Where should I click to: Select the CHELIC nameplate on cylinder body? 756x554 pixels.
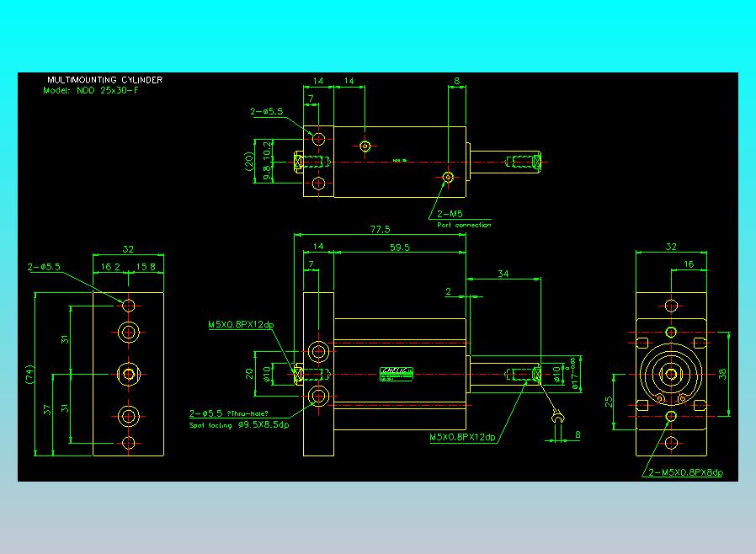pos(397,374)
